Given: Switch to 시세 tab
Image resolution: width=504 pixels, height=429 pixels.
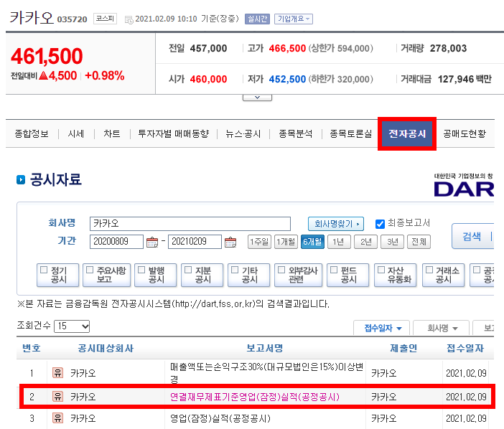Looking at the screenshot, I should click(x=76, y=133).
